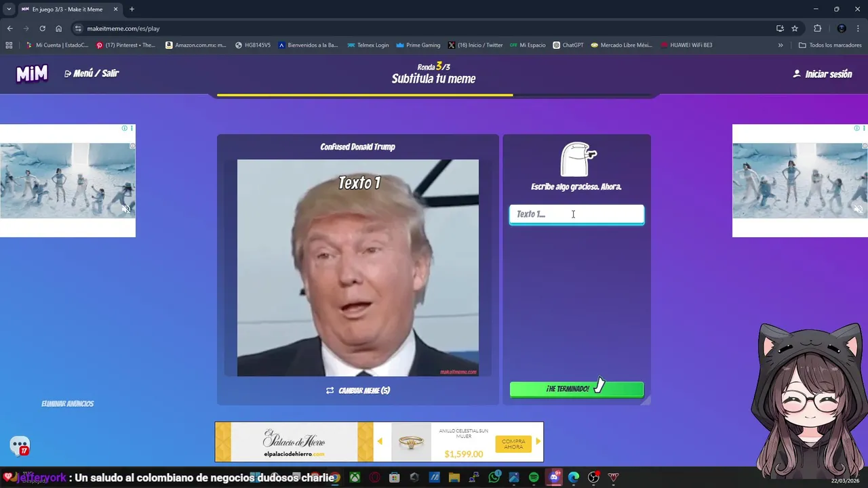Click the address bar URL
The height and width of the screenshot is (488, 868).
pos(123,28)
